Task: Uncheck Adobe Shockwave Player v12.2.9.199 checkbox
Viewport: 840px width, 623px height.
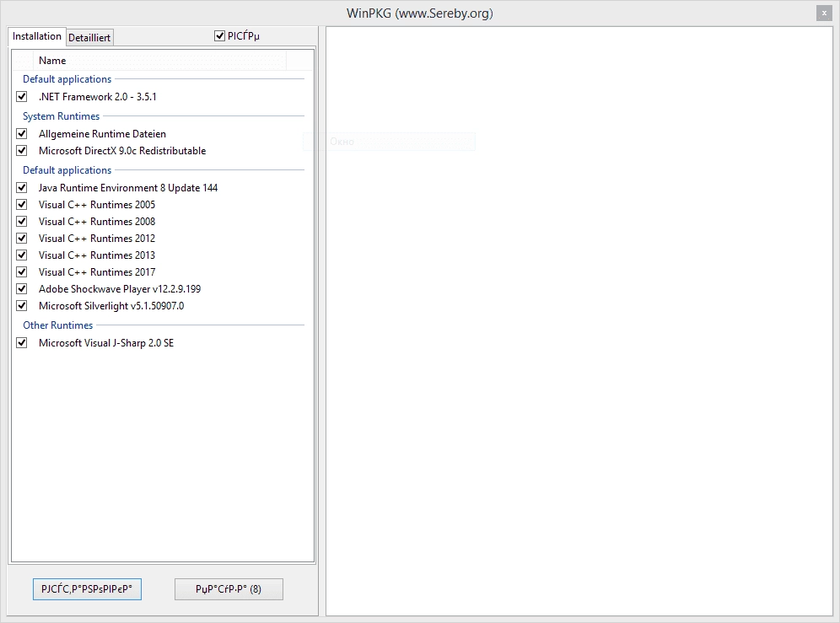Action: pos(21,288)
